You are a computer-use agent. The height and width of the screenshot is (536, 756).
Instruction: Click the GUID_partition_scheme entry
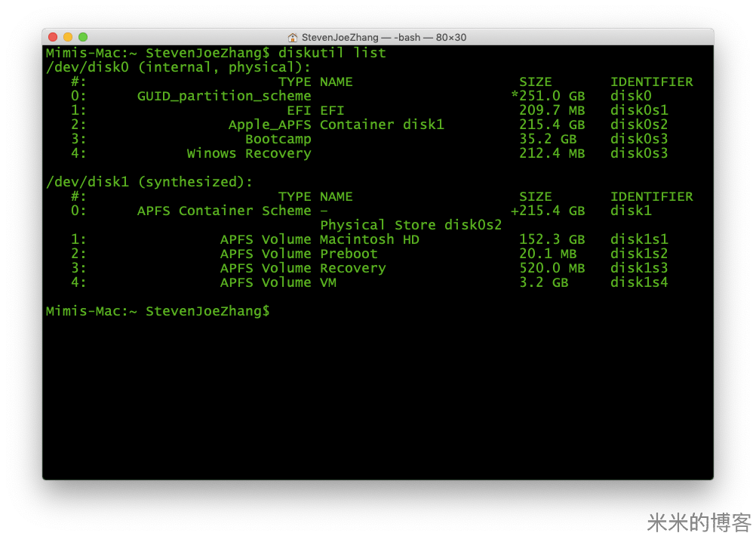(224, 96)
